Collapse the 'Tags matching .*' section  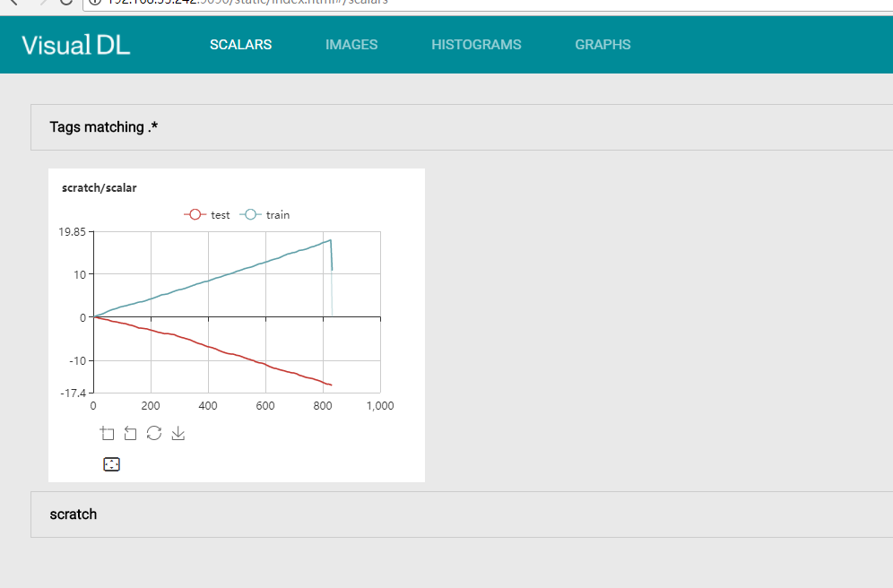(462, 127)
